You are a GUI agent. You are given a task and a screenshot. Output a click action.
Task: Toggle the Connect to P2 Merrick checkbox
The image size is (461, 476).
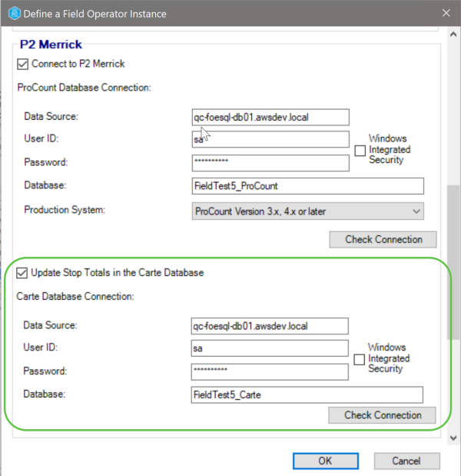(23, 64)
